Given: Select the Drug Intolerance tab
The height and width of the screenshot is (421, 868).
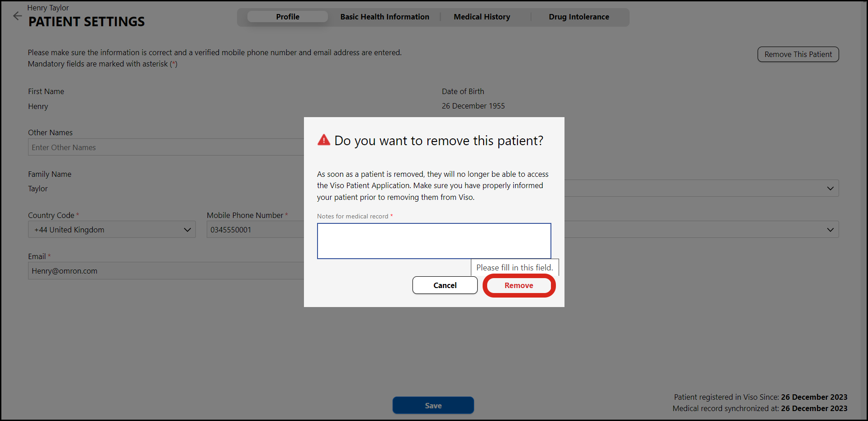Looking at the screenshot, I should point(579,17).
